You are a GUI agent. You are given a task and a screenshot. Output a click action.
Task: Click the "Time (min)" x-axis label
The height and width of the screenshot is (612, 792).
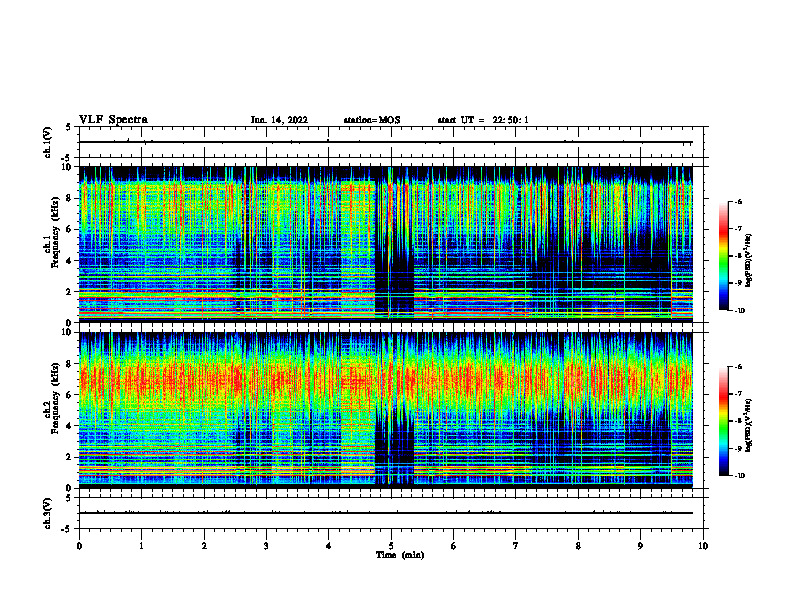(400, 555)
